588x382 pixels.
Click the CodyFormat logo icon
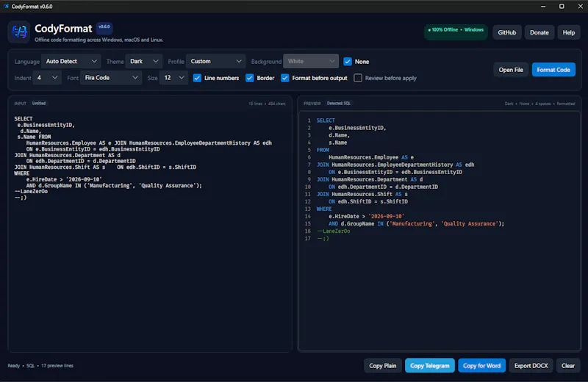(19, 32)
